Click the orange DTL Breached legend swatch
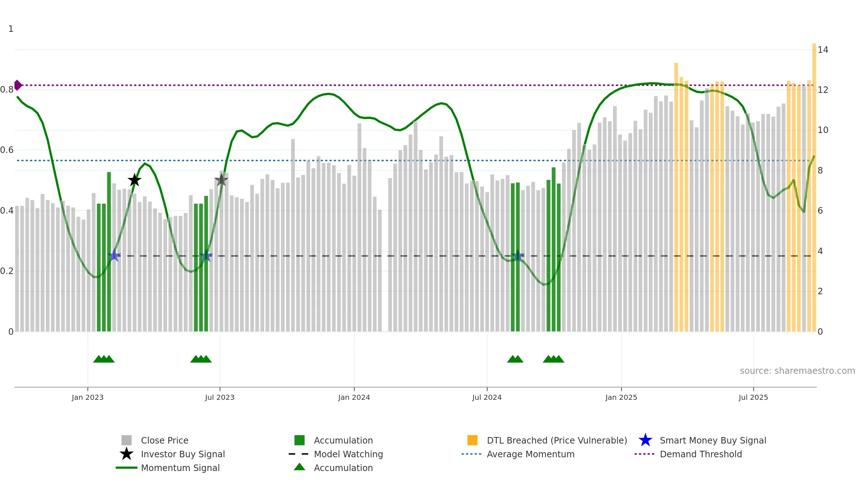 [x=472, y=440]
